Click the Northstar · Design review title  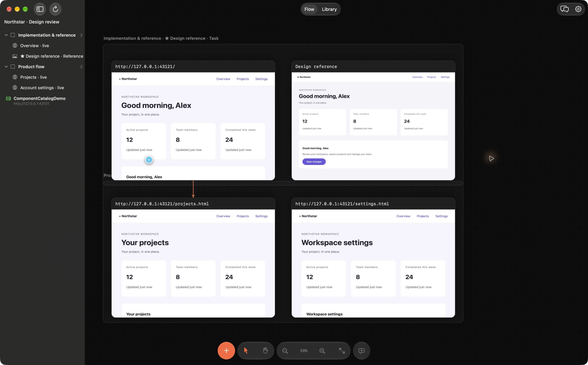point(32,22)
